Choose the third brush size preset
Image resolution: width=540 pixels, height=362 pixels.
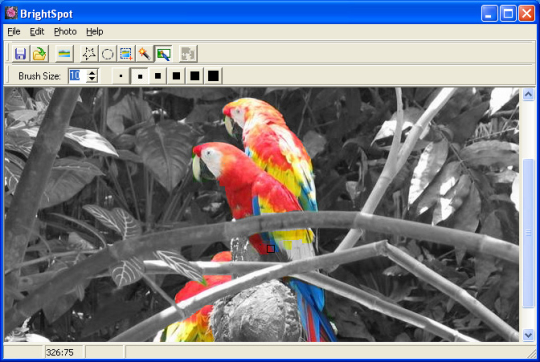pos(158,76)
